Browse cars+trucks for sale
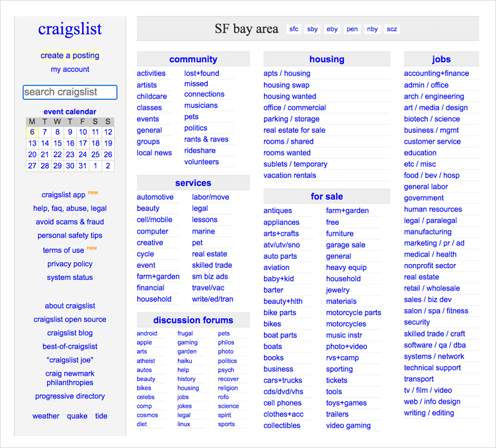496x448 pixels. click(282, 381)
